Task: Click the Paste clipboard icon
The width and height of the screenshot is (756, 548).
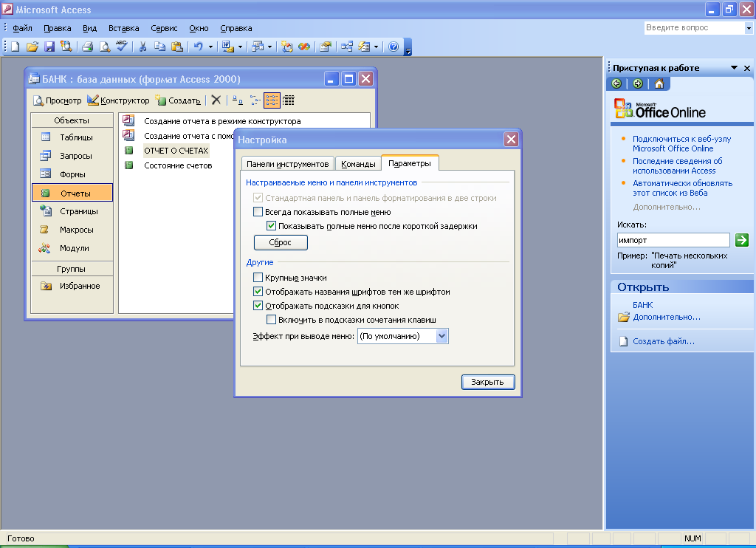Action: click(x=177, y=47)
